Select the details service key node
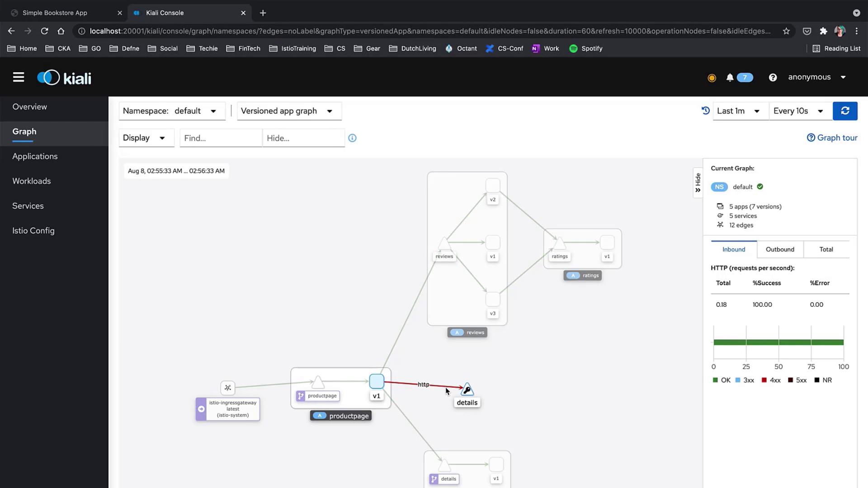 coord(467,389)
